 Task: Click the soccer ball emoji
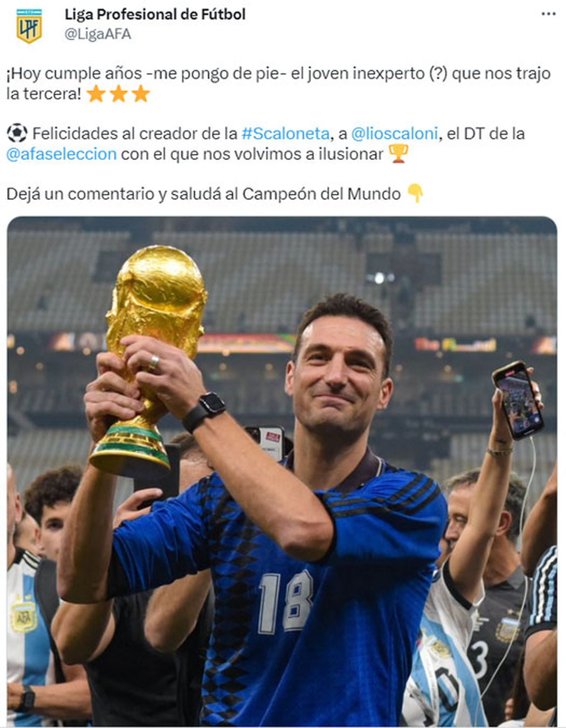(x=17, y=133)
